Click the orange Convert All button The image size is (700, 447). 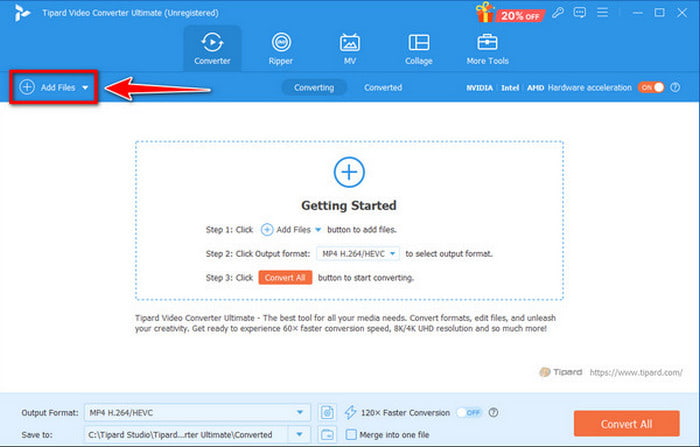coord(627,424)
